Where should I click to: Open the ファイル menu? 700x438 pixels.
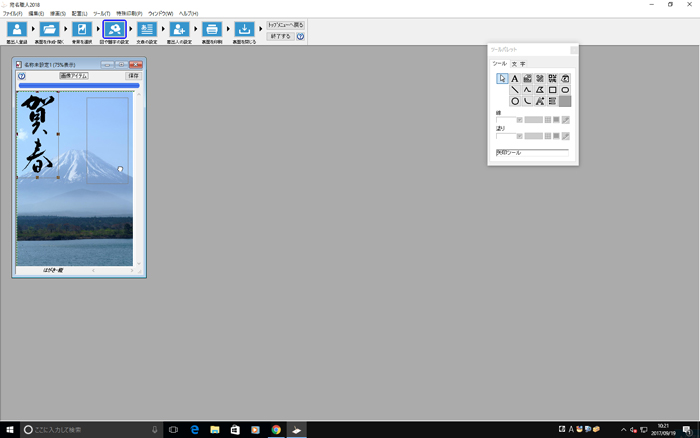tap(12, 13)
